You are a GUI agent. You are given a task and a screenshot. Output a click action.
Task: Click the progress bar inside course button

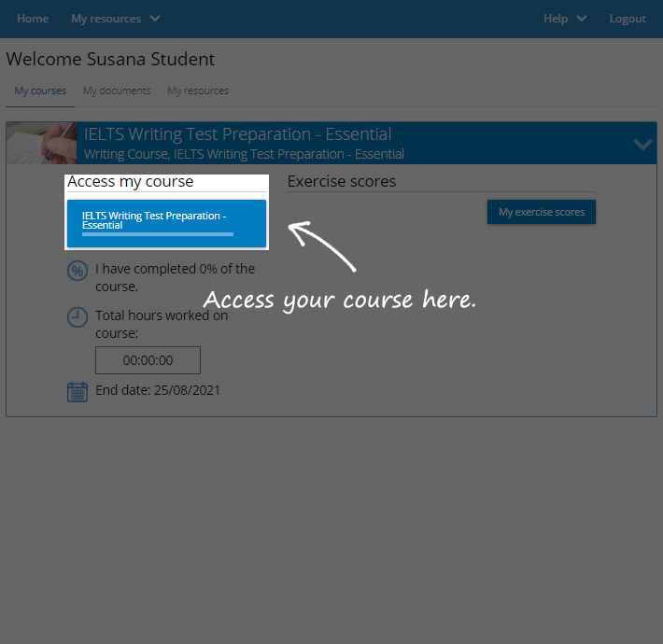tap(157, 235)
